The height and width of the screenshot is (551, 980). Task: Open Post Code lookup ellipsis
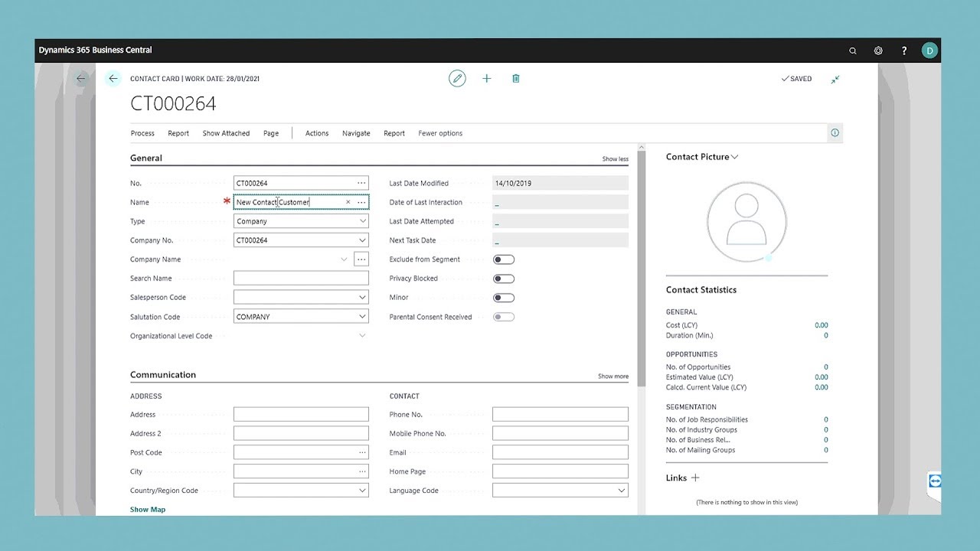[x=362, y=452]
